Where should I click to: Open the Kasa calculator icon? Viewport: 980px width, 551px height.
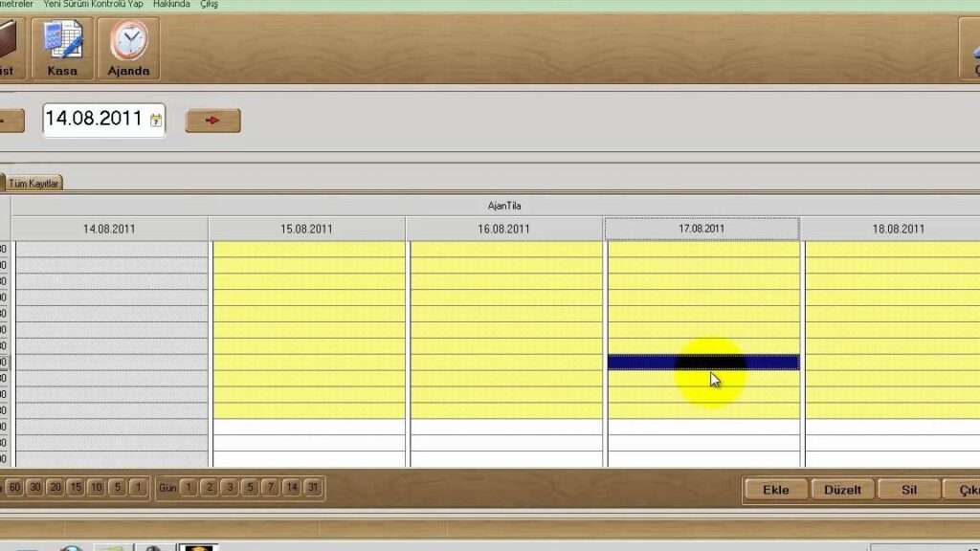coord(62,48)
